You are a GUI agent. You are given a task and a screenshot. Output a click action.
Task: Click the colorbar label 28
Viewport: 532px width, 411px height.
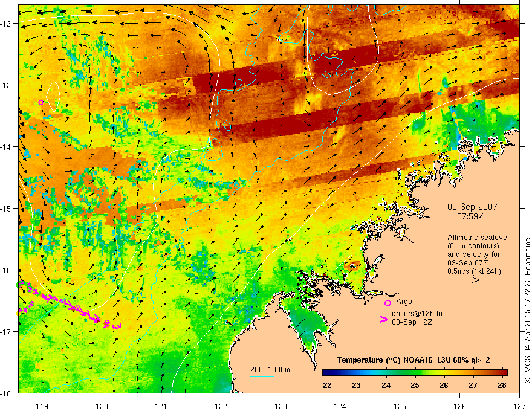502,385
